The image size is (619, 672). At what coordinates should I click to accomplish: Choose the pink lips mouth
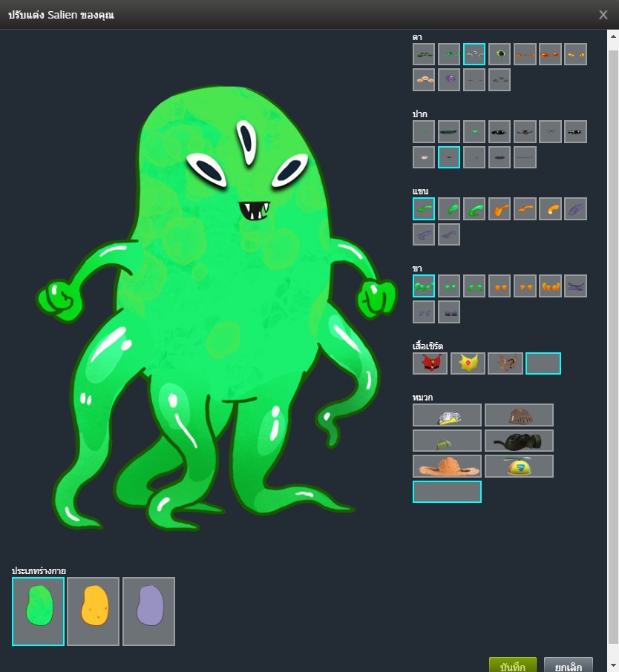tap(423, 157)
